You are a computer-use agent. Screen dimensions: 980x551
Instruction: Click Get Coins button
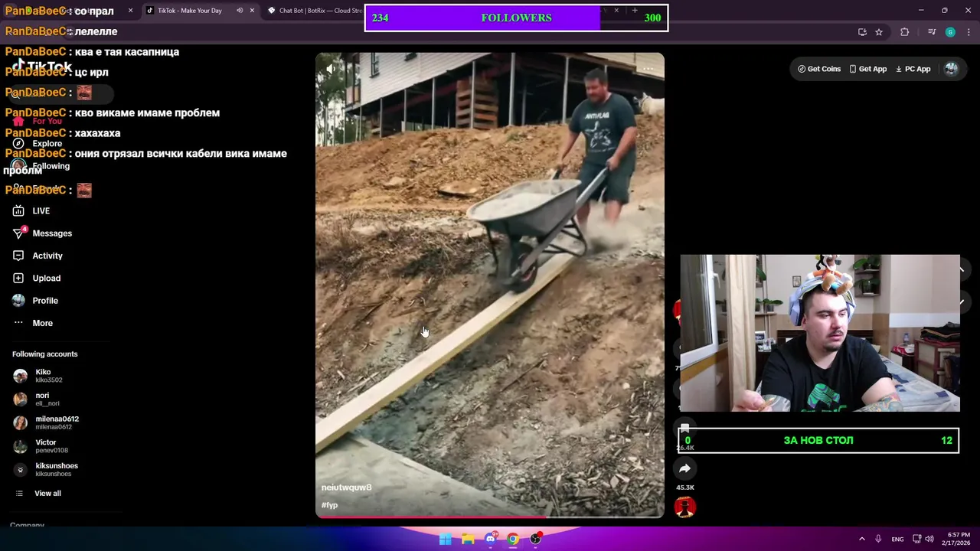[x=819, y=69]
